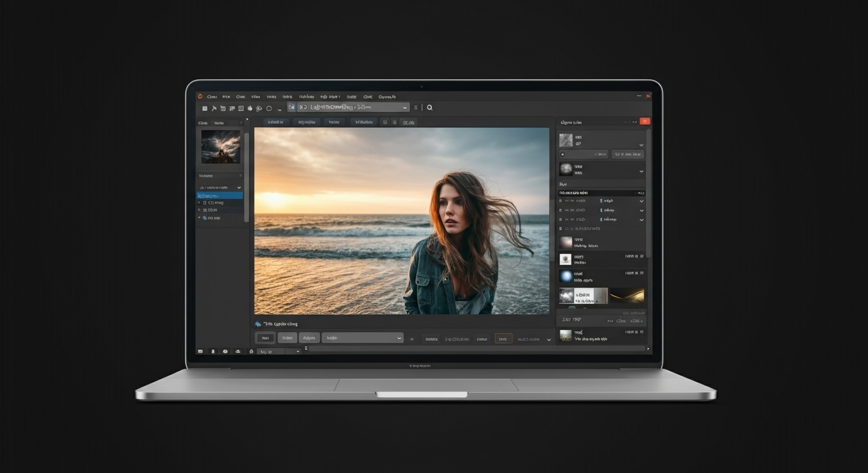
Task: Expand the collections dropdown in the left panel
Action: pyautogui.click(x=239, y=187)
